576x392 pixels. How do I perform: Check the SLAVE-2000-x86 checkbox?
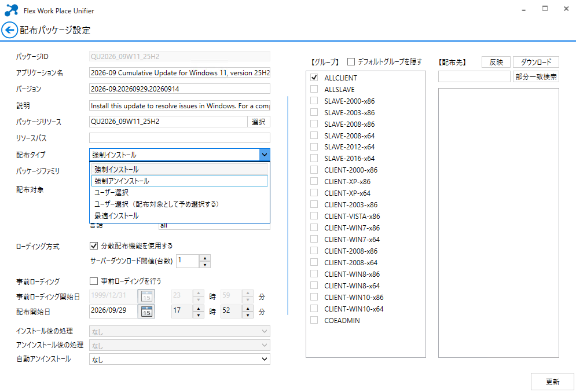314,101
